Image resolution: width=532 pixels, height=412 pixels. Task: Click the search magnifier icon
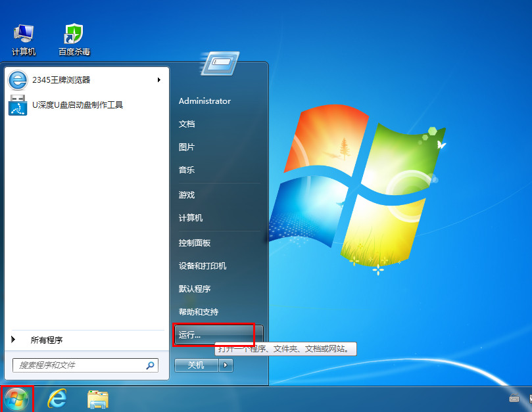(x=150, y=365)
